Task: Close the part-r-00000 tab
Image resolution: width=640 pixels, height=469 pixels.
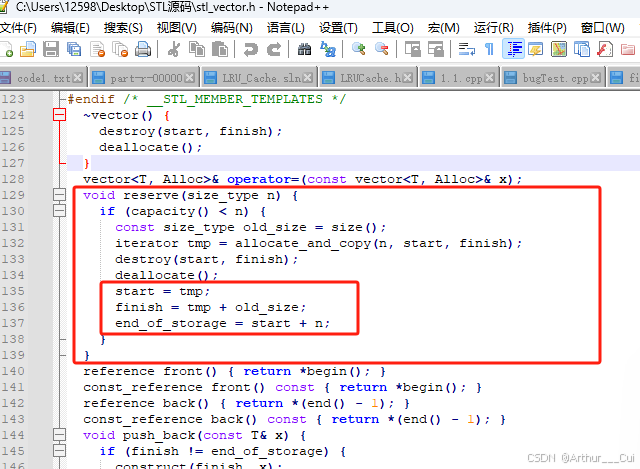Action: point(189,78)
